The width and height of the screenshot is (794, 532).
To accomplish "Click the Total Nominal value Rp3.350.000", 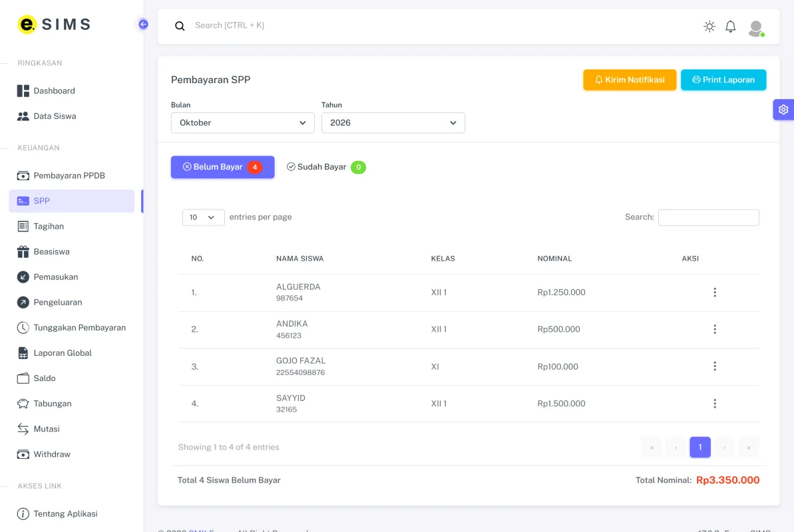I will pos(727,480).
